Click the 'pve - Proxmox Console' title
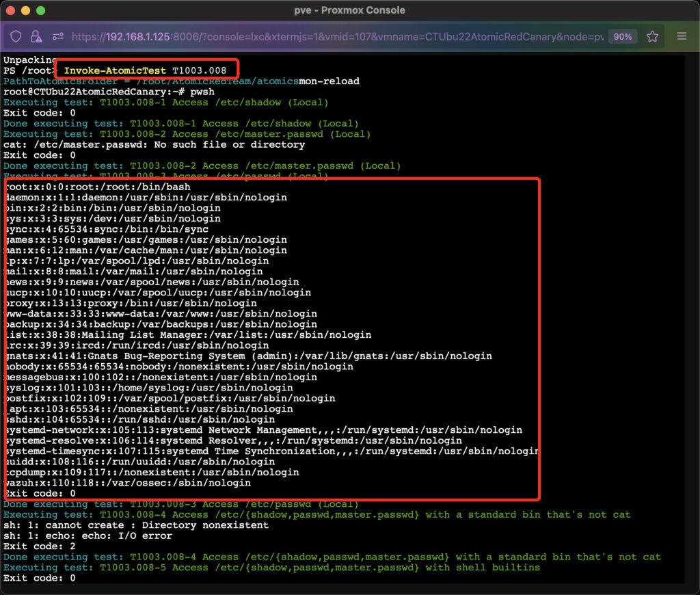The image size is (700, 595). (349, 11)
